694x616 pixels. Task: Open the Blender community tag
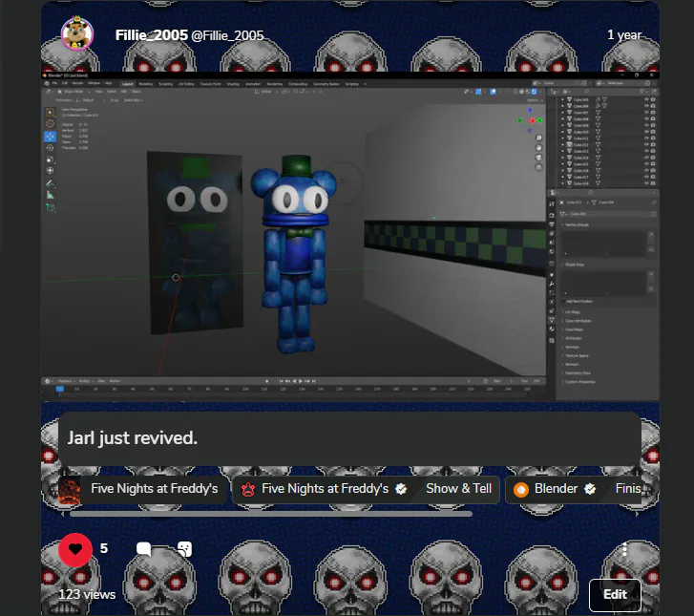click(555, 489)
